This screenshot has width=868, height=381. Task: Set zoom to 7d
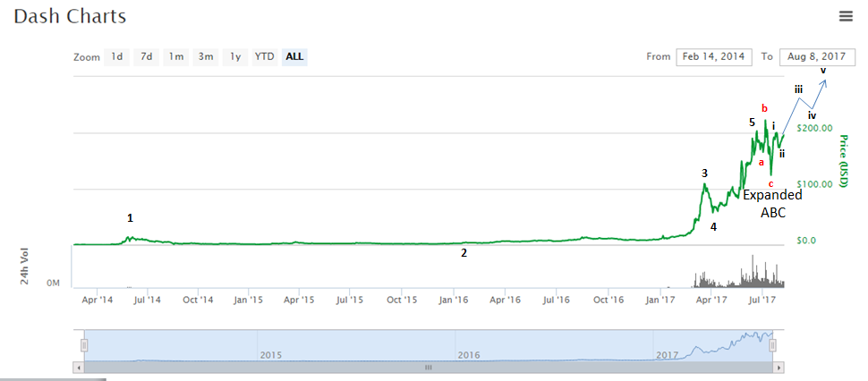coord(146,56)
